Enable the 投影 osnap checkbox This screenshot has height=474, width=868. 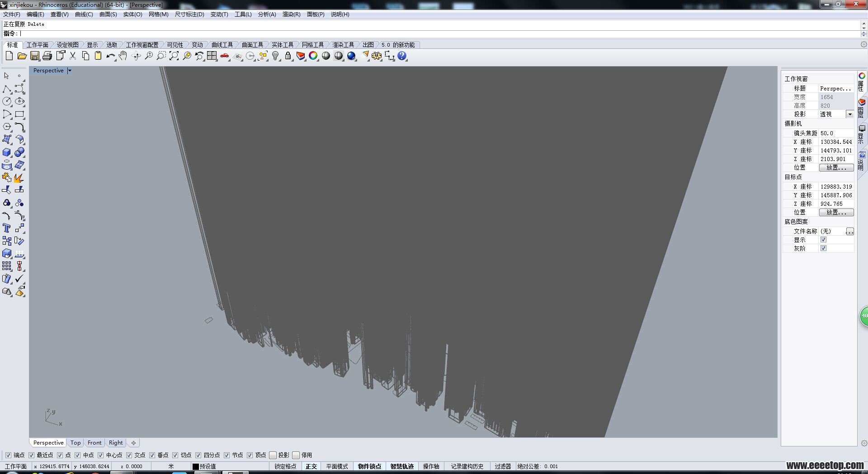tap(273, 455)
